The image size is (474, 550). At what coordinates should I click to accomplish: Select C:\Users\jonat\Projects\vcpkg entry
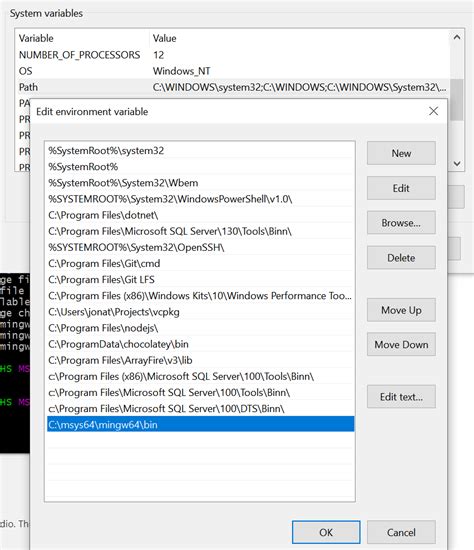[x=200, y=312]
